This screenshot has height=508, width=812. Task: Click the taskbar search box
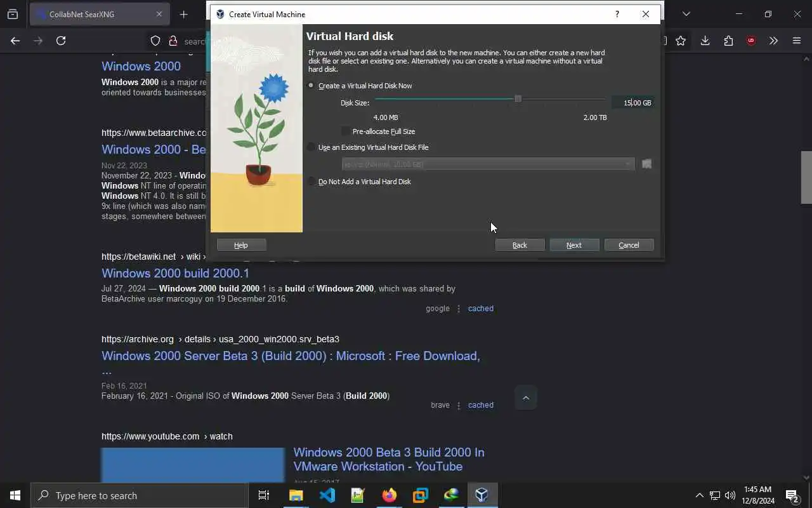tap(140, 495)
